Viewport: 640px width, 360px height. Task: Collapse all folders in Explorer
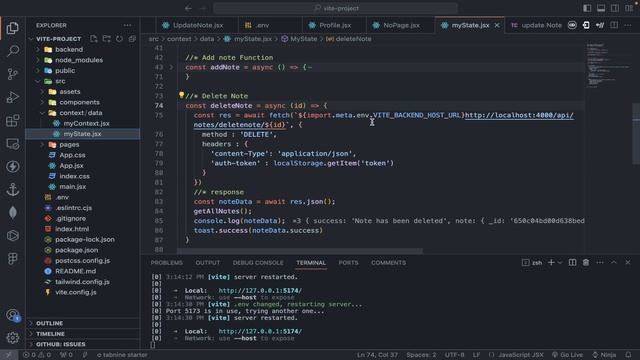(x=132, y=39)
